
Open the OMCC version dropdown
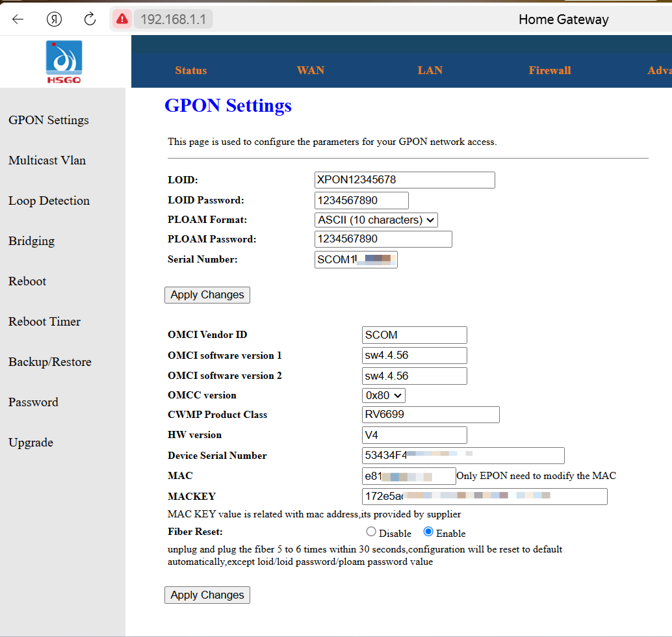[x=383, y=395]
